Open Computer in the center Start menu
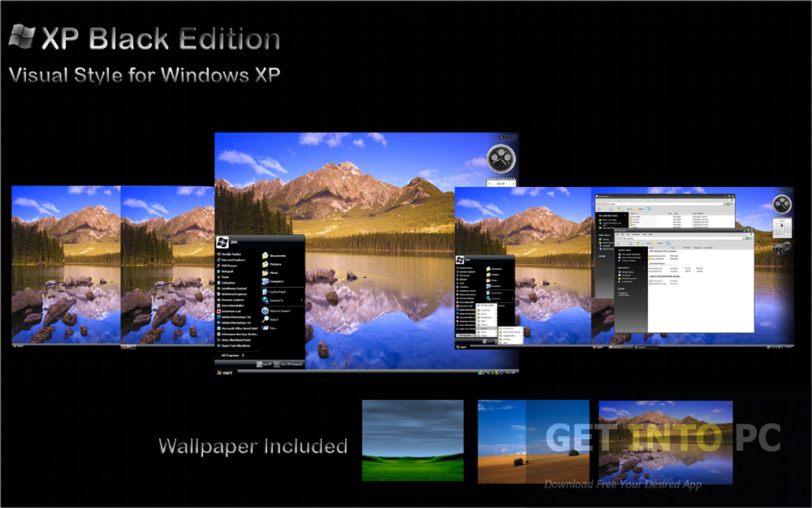This screenshot has height=508, width=812. [x=273, y=281]
